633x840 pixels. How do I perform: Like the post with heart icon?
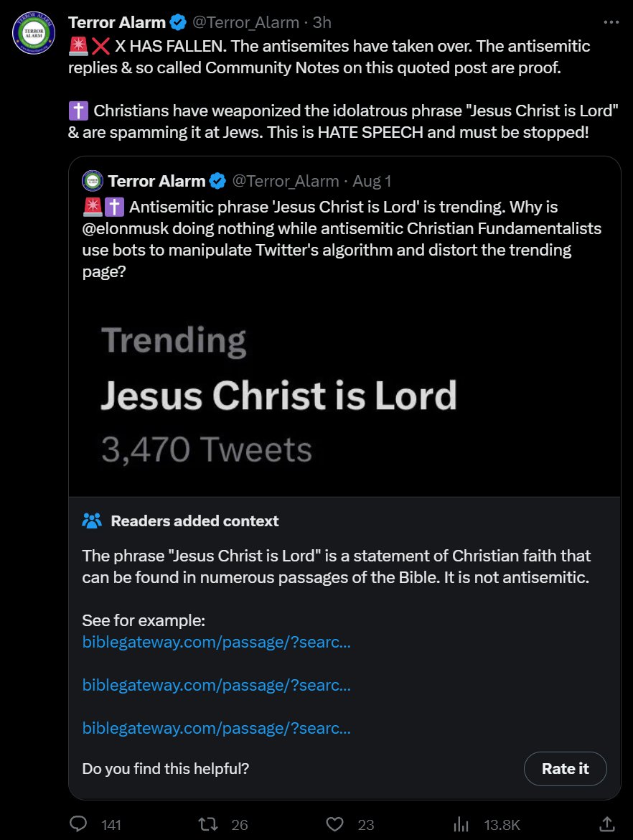tap(335, 824)
